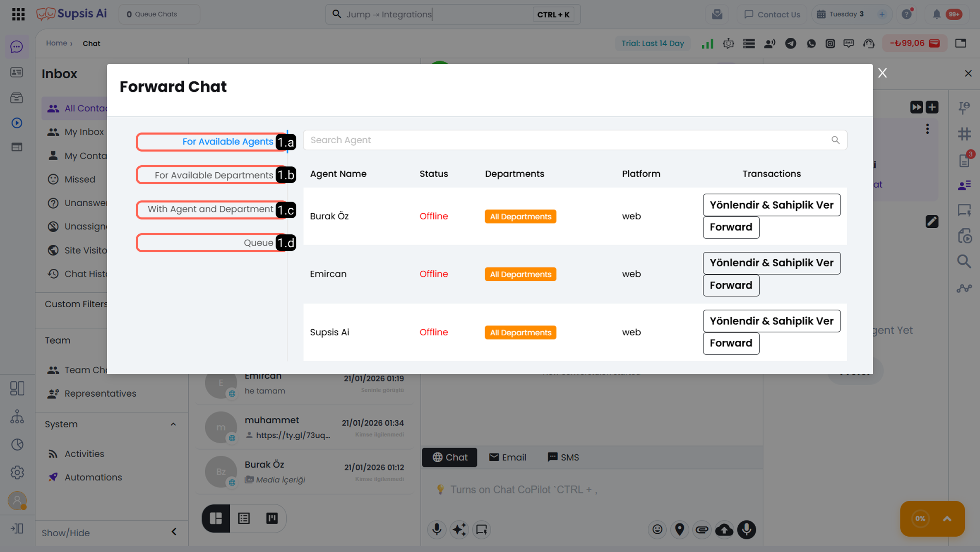This screenshot has width=980, height=552.
Task: Click the fast-forward chat icon
Action: [x=916, y=107]
